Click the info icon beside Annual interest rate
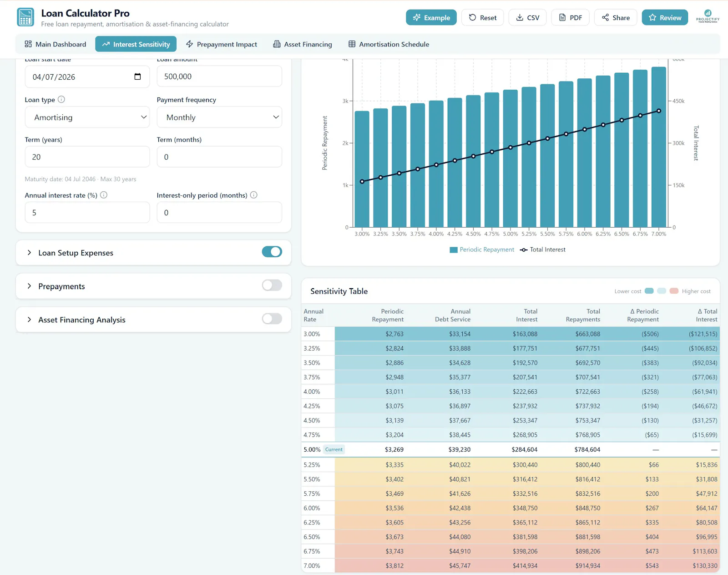This screenshot has height=575, width=728. pos(104,195)
